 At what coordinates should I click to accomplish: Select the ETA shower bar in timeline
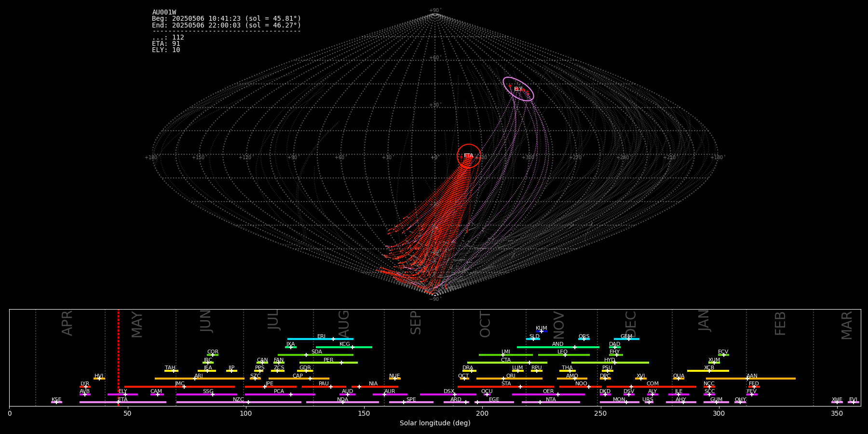tap(123, 402)
